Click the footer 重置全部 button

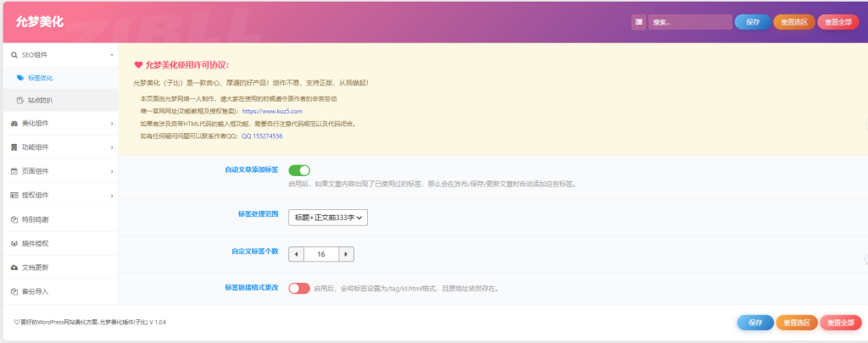click(x=841, y=323)
